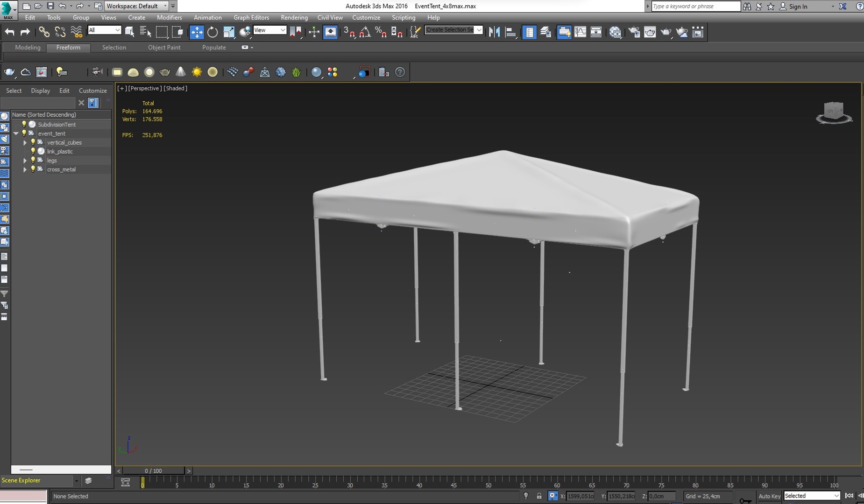Click the Undo arrow in main toolbar

click(10, 32)
